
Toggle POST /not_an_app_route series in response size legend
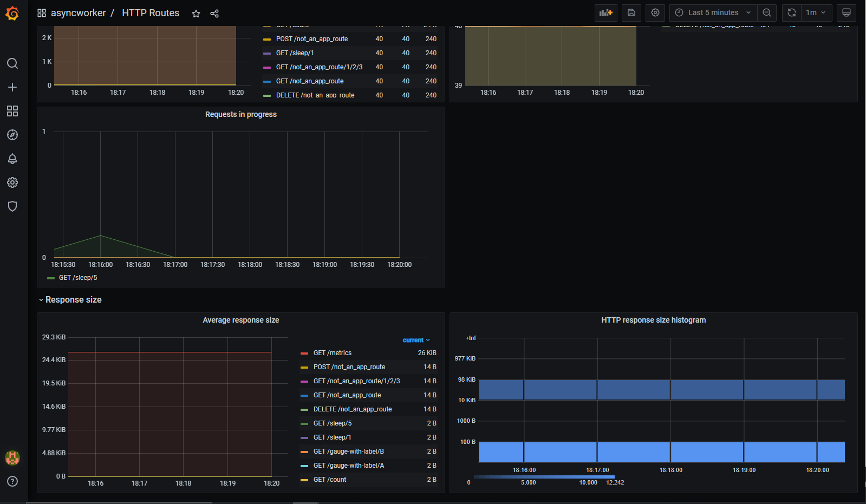tap(349, 367)
